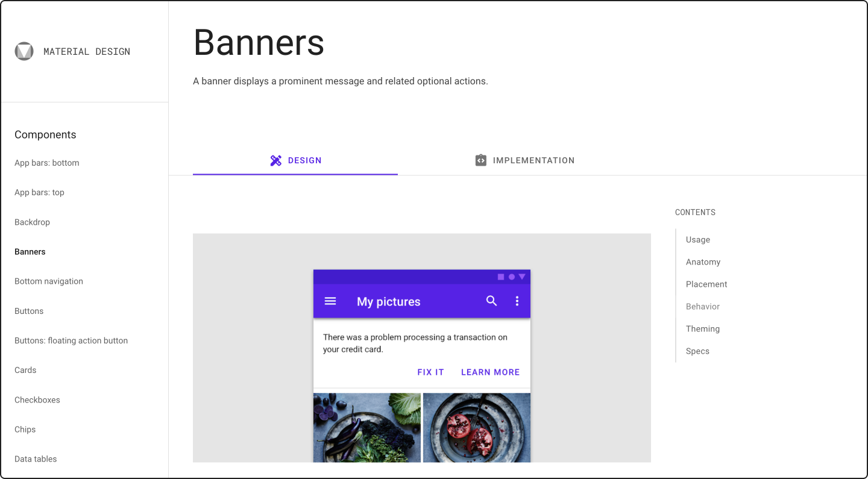Select Banners in the Components list

(x=30, y=252)
